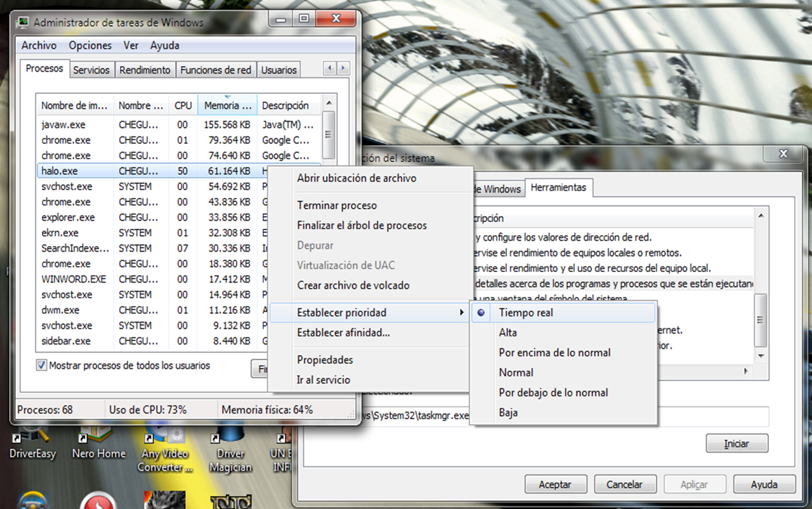Select the ekrn.exe process row
This screenshot has height=509, width=812.
tap(152, 233)
